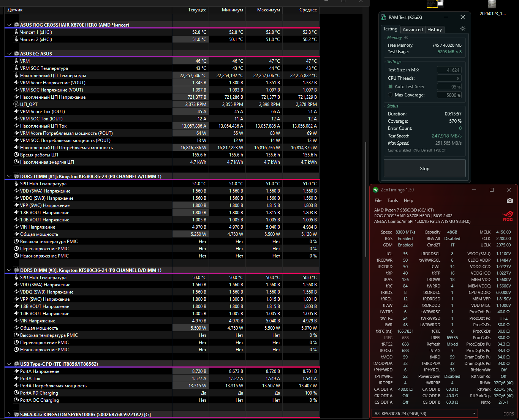Select the 'Накопленный ЦП Температура' sensor row
The width and height of the screenshot is (519, 420).
162,76
